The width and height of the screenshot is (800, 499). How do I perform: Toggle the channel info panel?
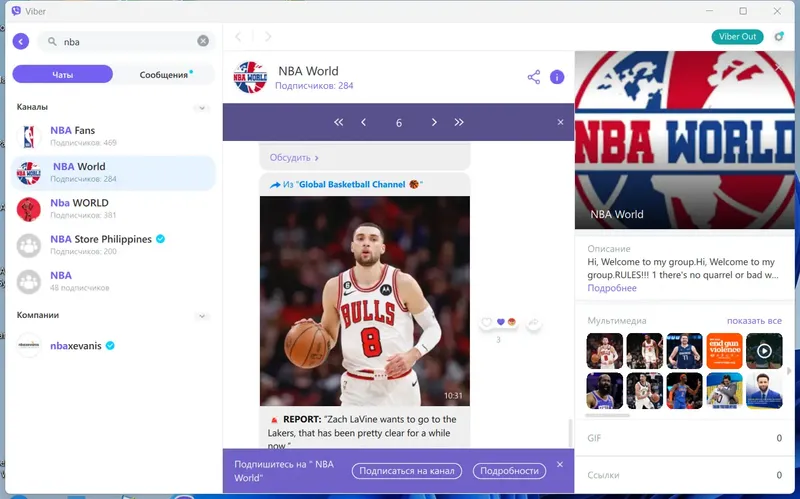557,77
